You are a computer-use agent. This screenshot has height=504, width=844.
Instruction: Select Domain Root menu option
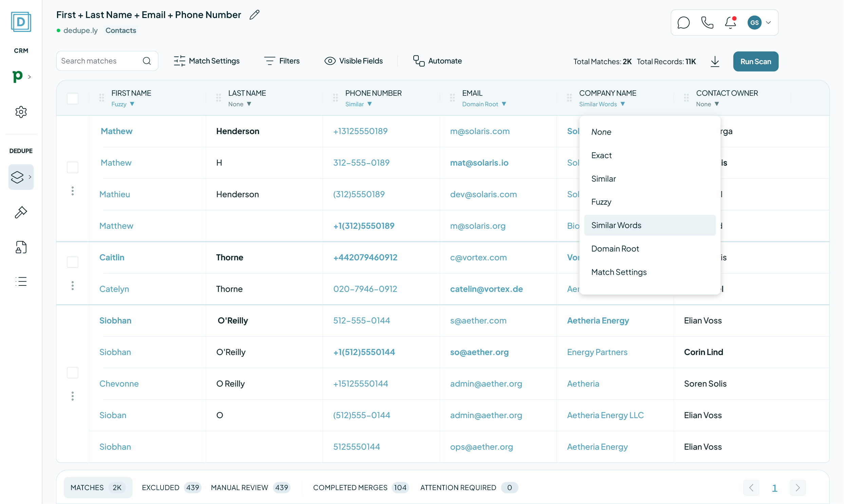coord(650,248)
